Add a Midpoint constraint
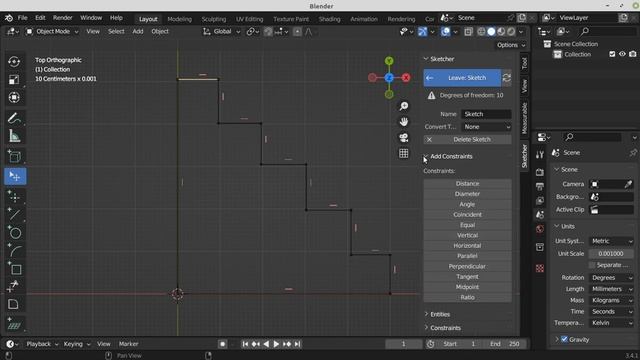 [x=467, y=287]
